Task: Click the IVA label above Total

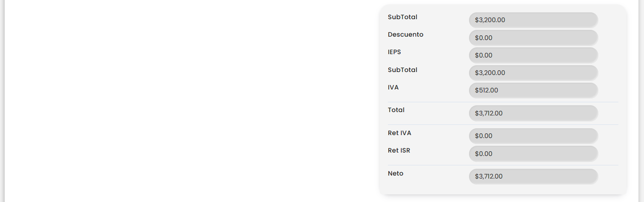Action: (x=393, y=87)
